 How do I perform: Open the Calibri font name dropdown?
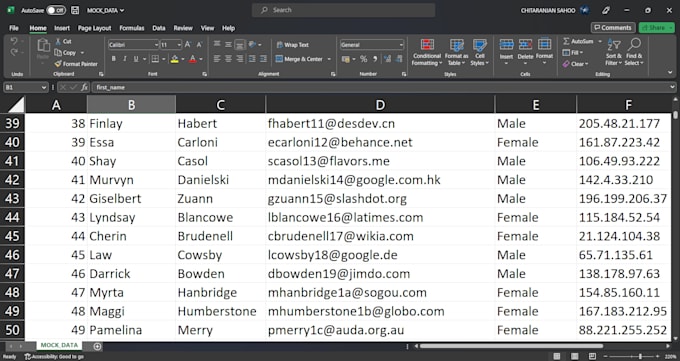click(156, 45)
